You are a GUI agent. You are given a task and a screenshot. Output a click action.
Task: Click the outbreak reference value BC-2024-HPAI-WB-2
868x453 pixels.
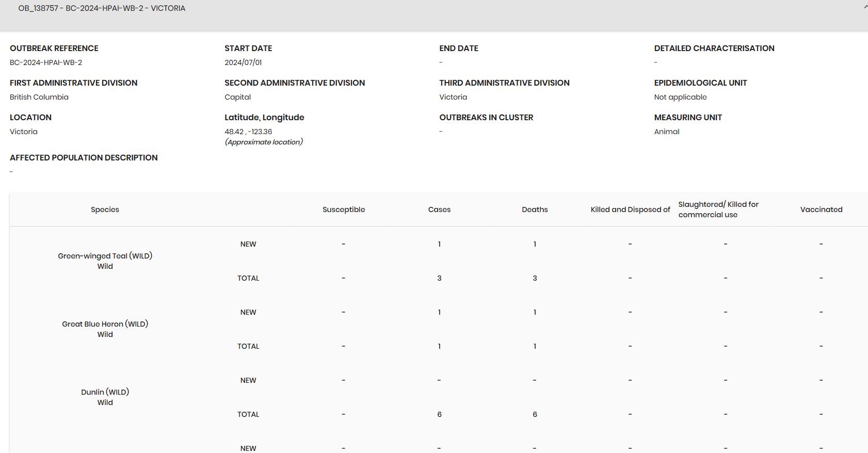(46, 62)
